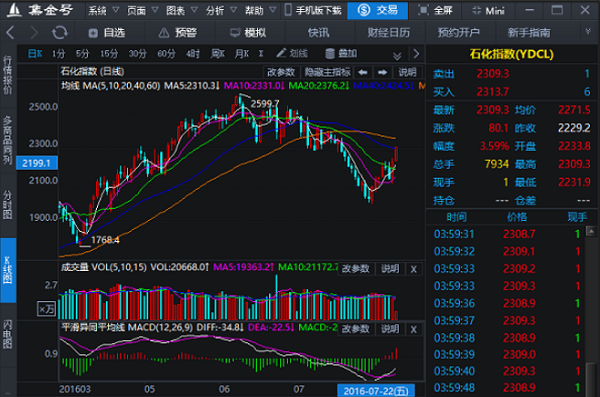The height and width of the screenshot is (397, 600).
Task: Click the blue 交易 trade button
Action: [377, 10]
